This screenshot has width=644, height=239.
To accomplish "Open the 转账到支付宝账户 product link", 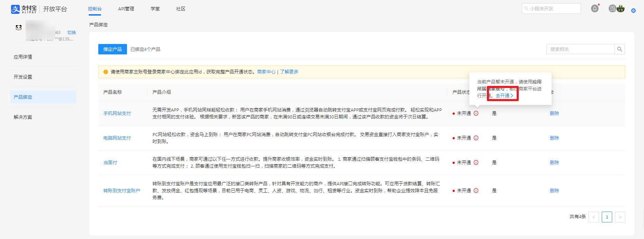I will [121, 191].
